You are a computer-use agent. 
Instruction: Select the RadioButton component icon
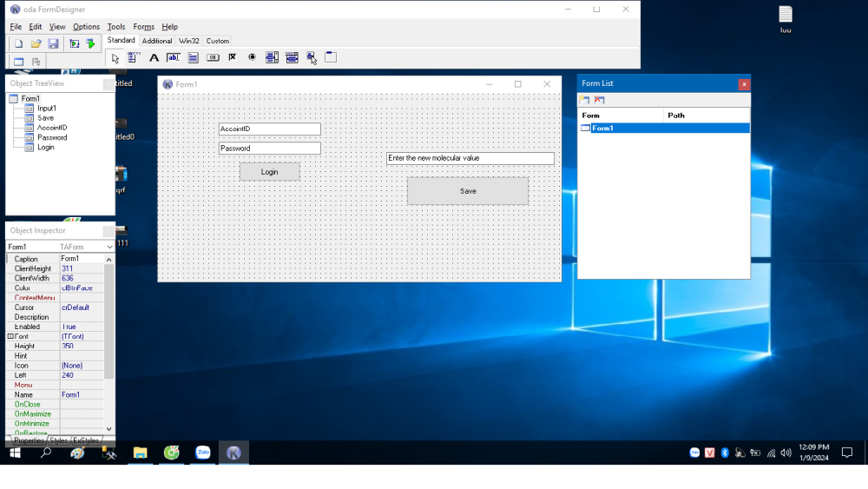[x=252, y=57]
